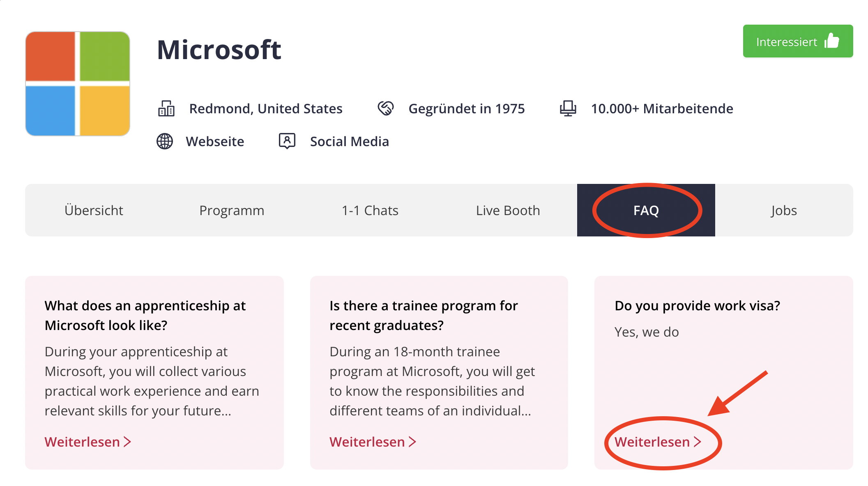Open the Webseite link

[215, 141]
